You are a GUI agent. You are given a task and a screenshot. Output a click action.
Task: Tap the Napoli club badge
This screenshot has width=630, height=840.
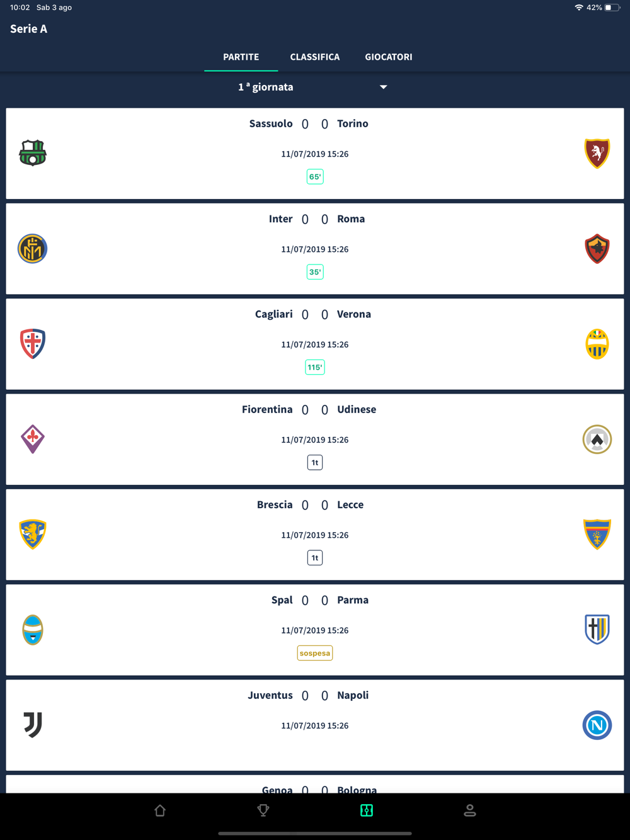pyautogui.click(x=597, y=725)
